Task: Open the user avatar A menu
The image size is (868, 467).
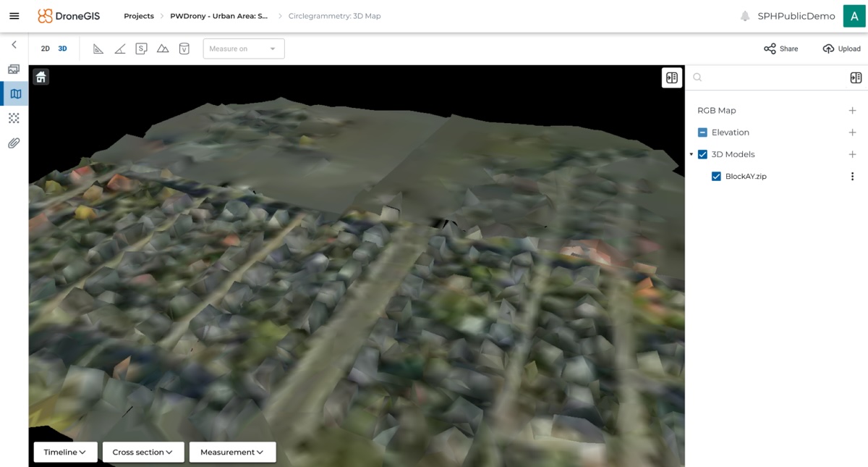Action: pyautogui.click(x=854, y=16)
